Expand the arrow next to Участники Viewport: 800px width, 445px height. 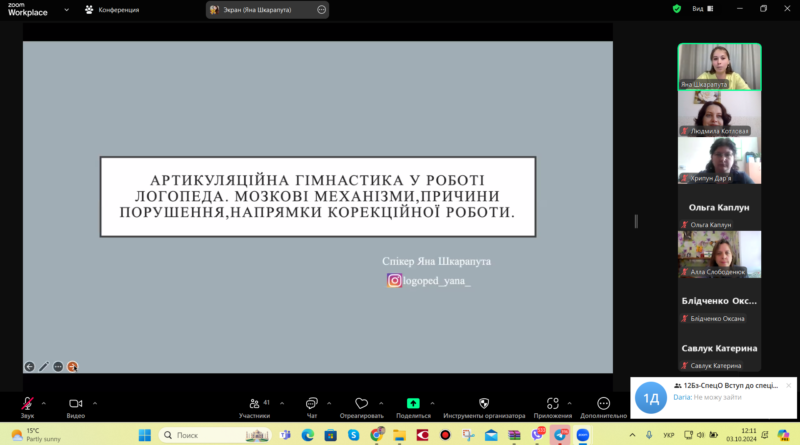click(282, 404)
